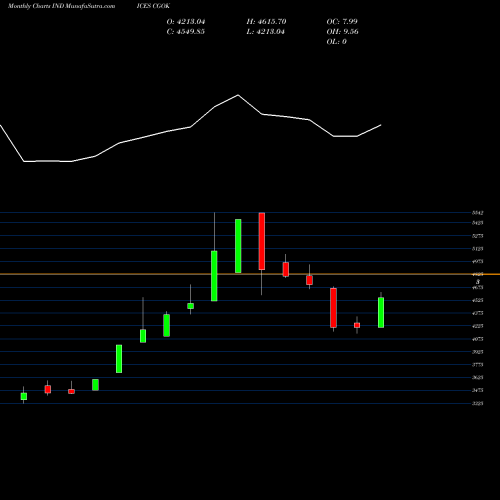This screenshot has width=500, height=500.
Task: Select the 4073 price axis label
Action: 478,339
